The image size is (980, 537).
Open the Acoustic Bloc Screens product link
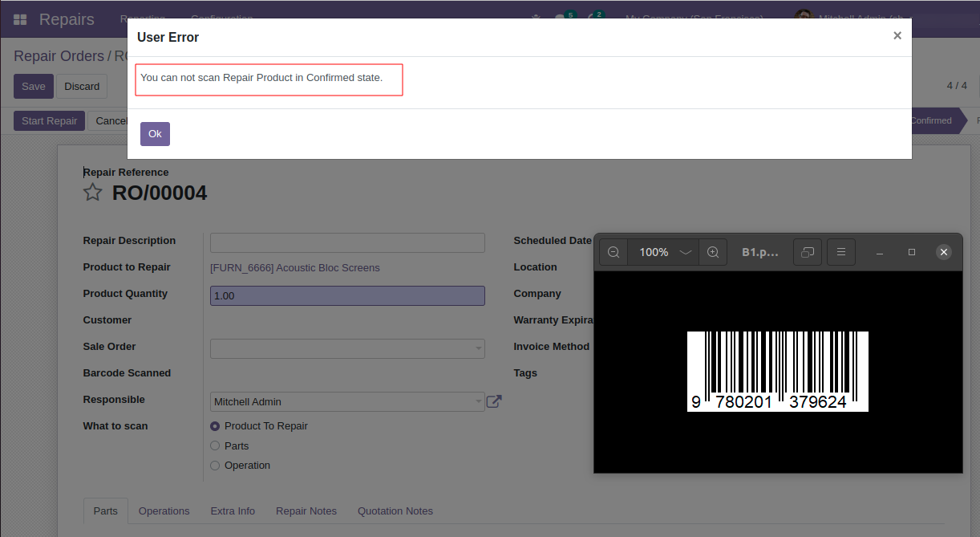coord(295,268)
